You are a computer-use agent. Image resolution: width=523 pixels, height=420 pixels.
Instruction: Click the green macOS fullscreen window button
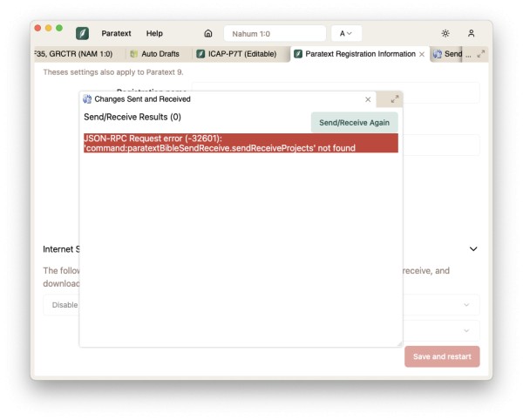[x=59, y=29]
